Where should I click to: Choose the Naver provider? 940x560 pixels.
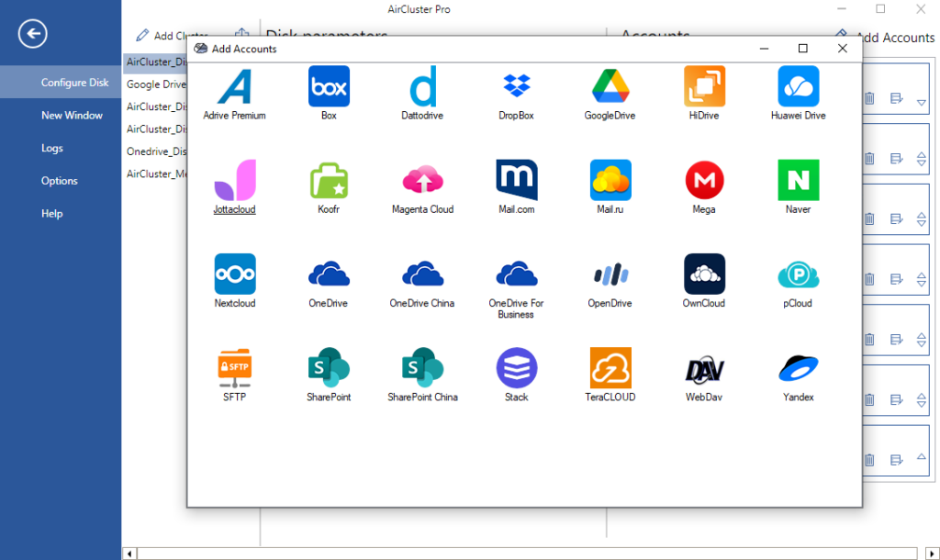point(798,181)
